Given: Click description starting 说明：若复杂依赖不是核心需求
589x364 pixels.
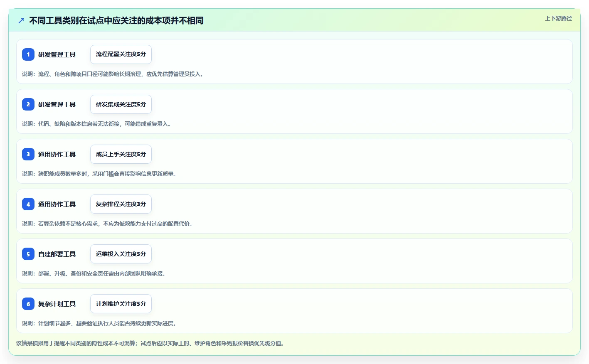Looking at the screenshot, I should coord(108,224).
